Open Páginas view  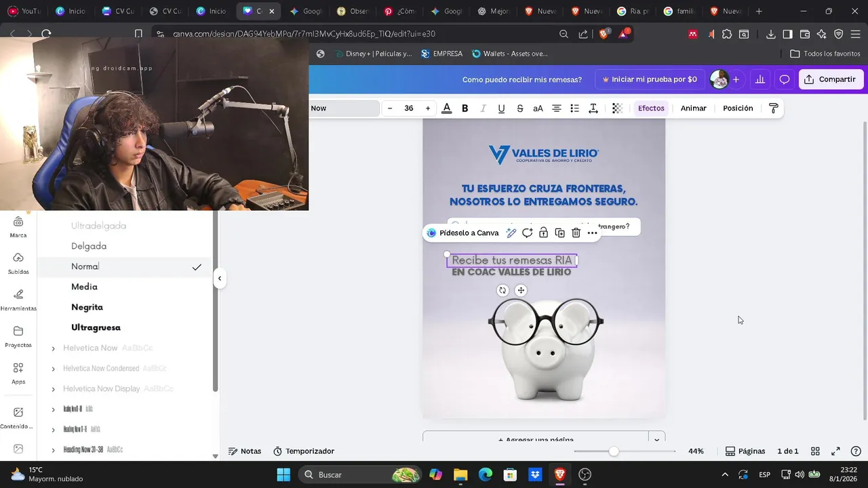coord(745,451)
